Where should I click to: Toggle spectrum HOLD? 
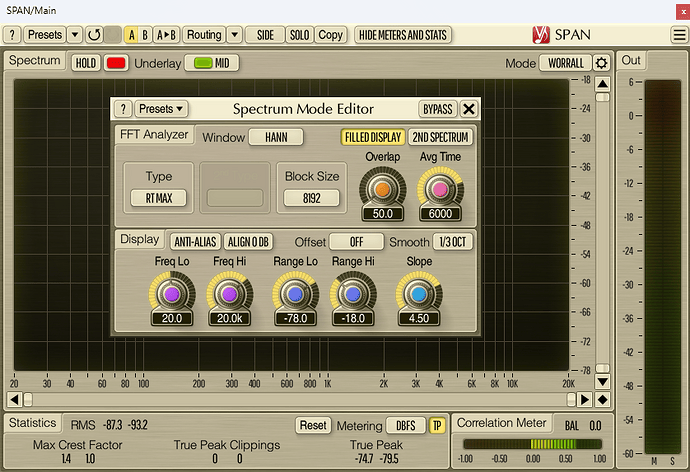(86, 63)
